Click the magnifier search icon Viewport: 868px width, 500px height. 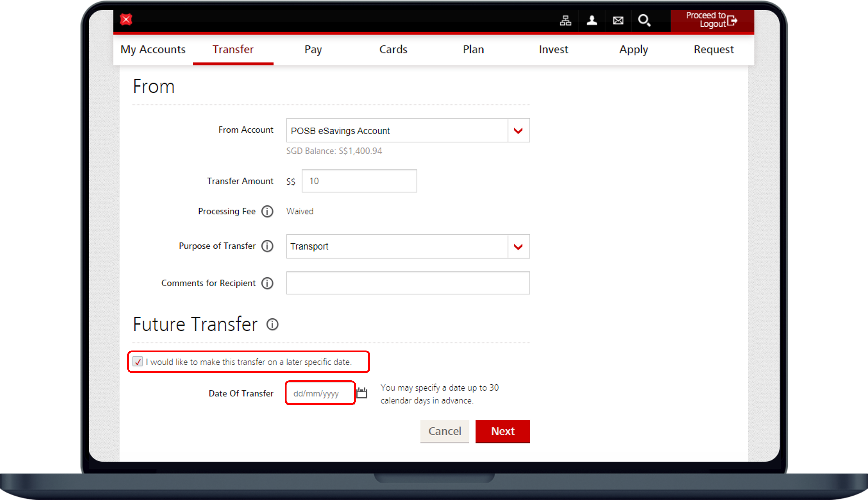coord(644,20)
